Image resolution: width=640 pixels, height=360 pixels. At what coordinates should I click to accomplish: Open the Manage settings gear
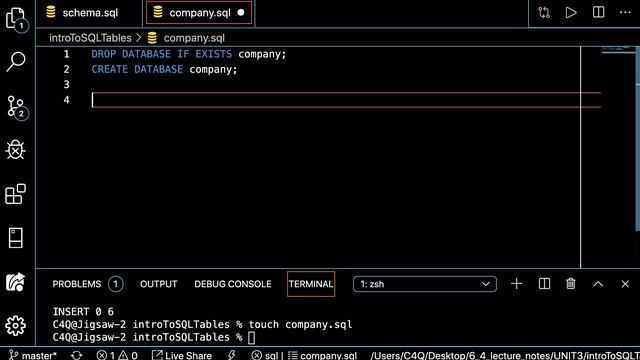click(x=16, y=326)
